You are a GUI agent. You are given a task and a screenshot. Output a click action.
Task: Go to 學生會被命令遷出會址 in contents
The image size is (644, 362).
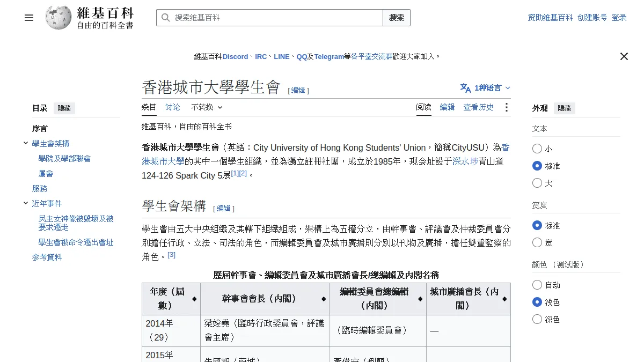[x=76, y=242]
